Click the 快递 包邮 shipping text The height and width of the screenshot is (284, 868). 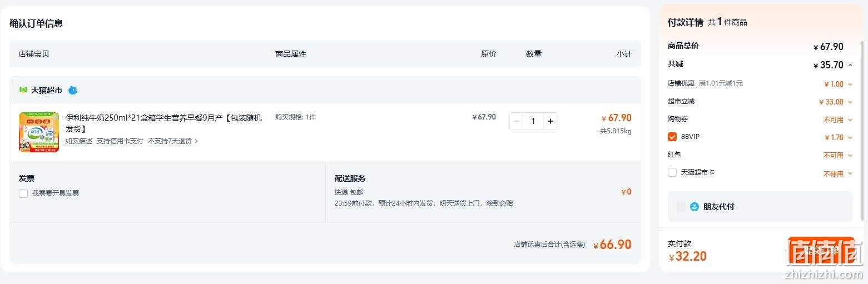[349, 192]
